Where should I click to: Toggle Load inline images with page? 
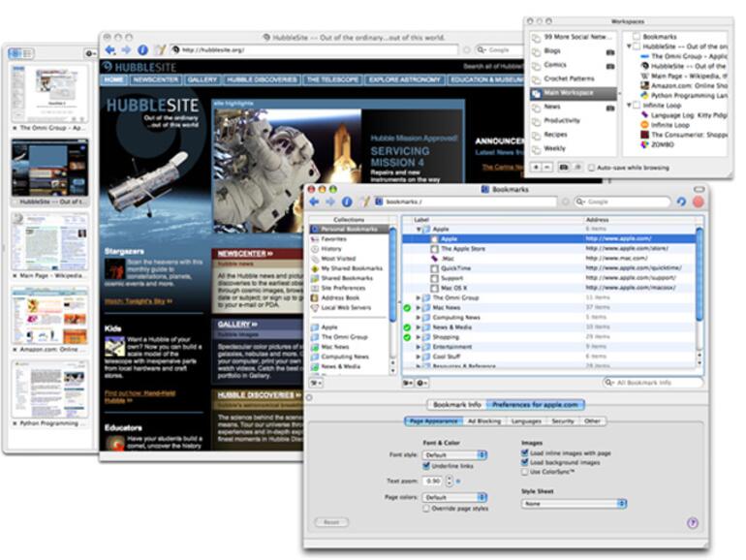tap(525, 453)
